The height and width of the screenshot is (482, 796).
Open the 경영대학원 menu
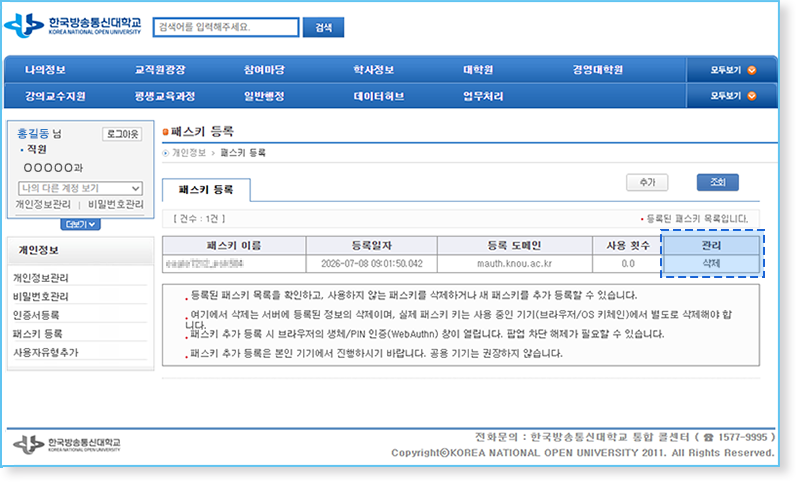coord(598,70)
